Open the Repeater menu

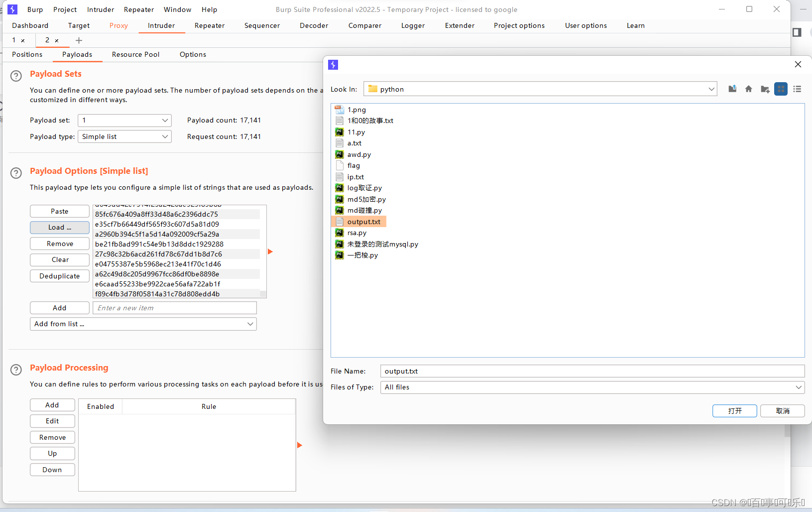[x=139, y=9]
